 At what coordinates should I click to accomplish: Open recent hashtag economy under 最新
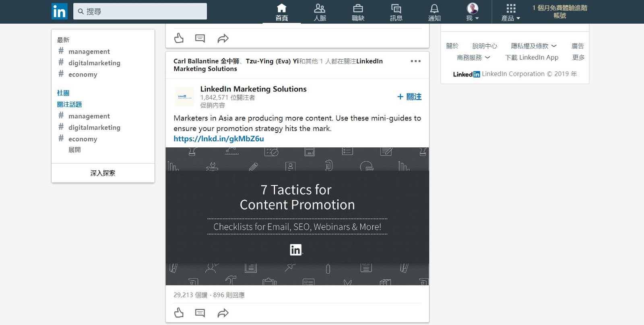[x=83, y=75]
